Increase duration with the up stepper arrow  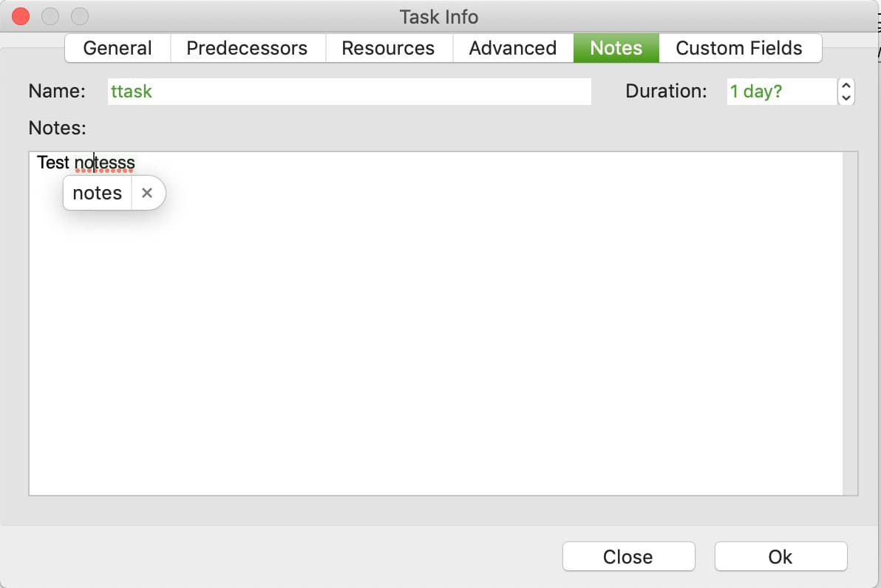pyautogui.click(x=846, y=86)
